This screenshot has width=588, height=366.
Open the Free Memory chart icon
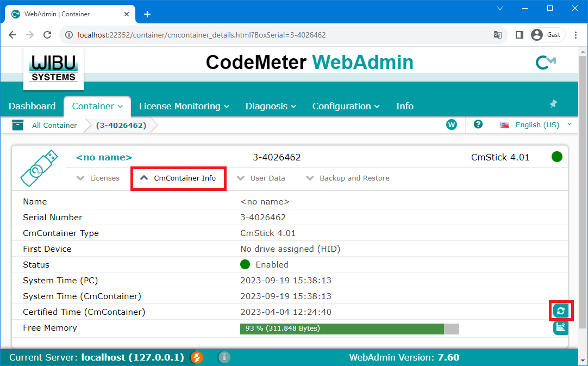coord(560,327)
